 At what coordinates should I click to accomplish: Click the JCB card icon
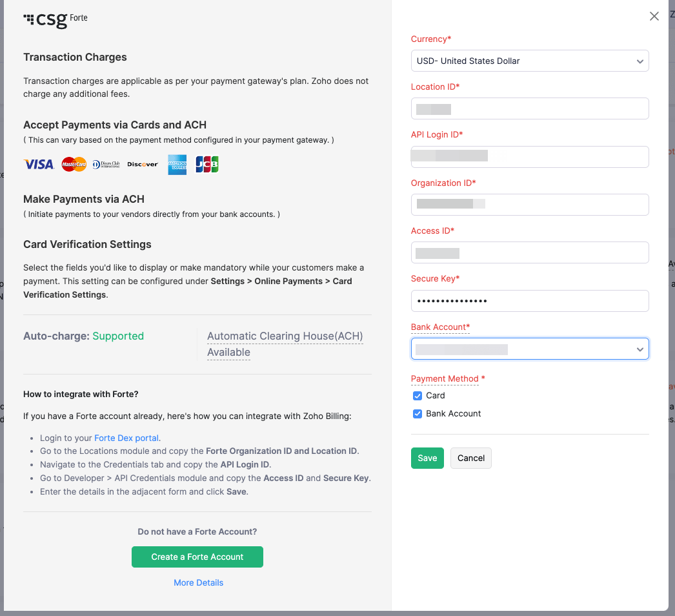pyautogui.click(x=207, y=165)
